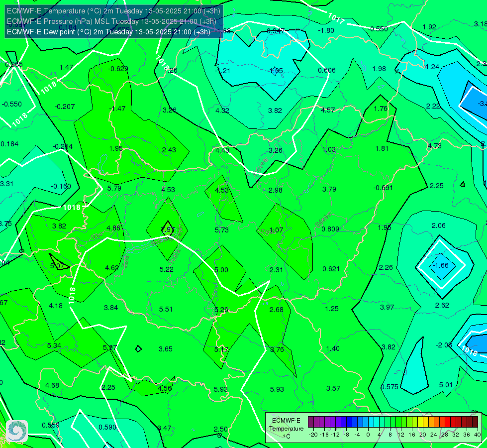Click the 2.43 value on the map
The height and width of the screenshot is (448, 487).
point(169,150)
